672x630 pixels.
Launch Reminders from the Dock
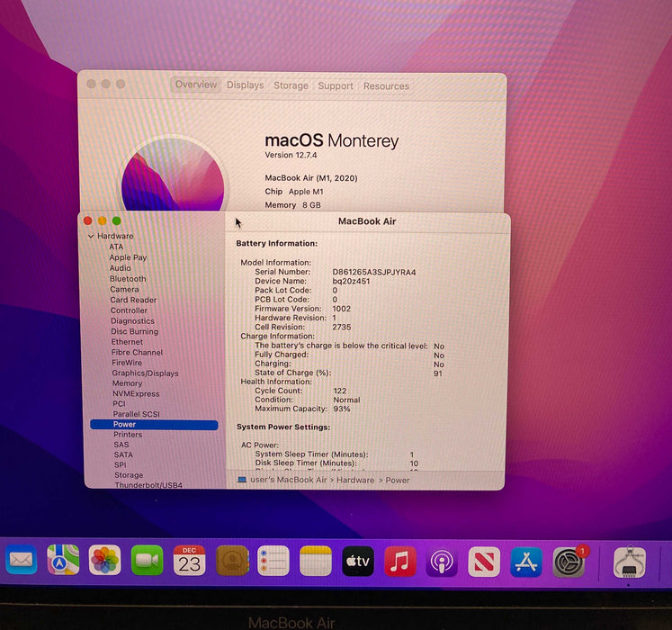point(273,561)
